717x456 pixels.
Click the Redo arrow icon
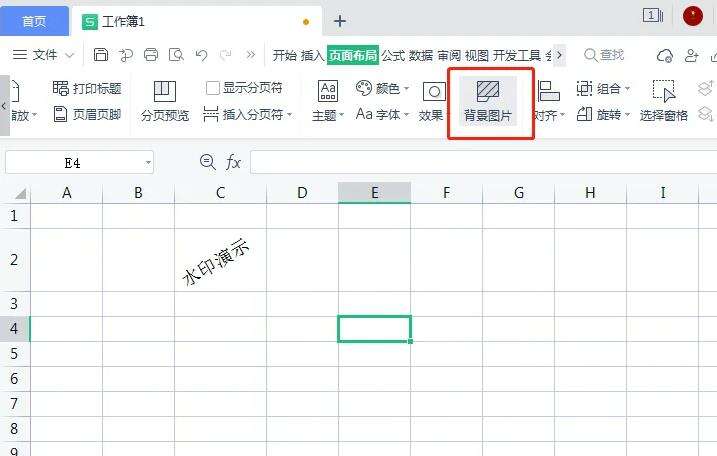tap(226, 55)
